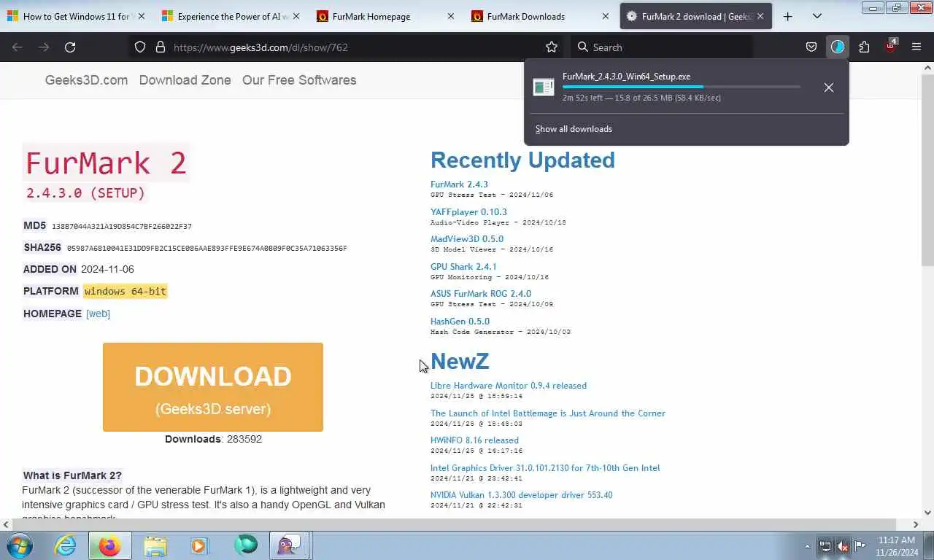Click the muted volume tray icon
This screenshot has height=560, width=934.
843,546
